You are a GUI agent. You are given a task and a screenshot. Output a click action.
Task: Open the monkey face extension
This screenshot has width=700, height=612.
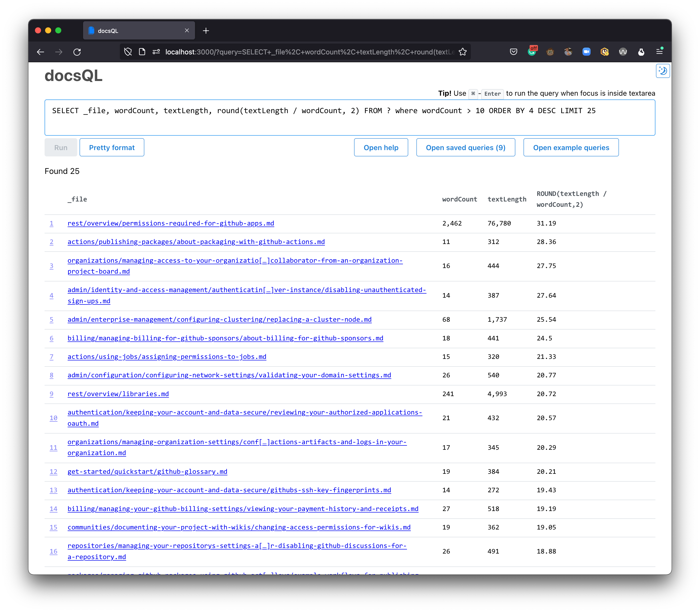point(550,52)
